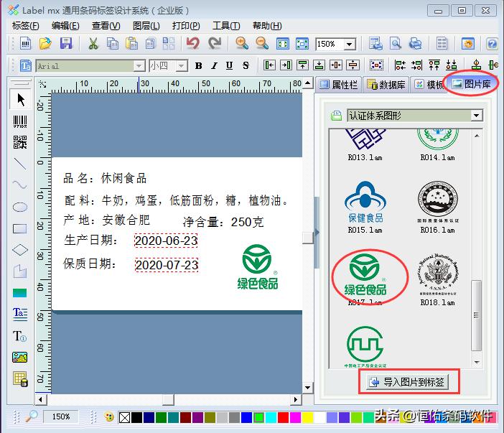Select the 2020-07-23 date field on label
504x433 pixels.
(x=167, y=265)
